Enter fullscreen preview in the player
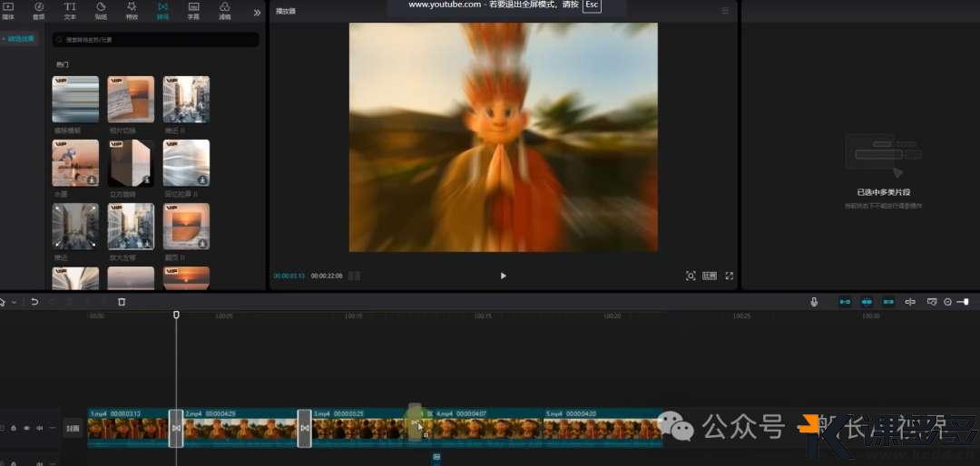This screenshot has height=466, width=980. click(729, 276)
